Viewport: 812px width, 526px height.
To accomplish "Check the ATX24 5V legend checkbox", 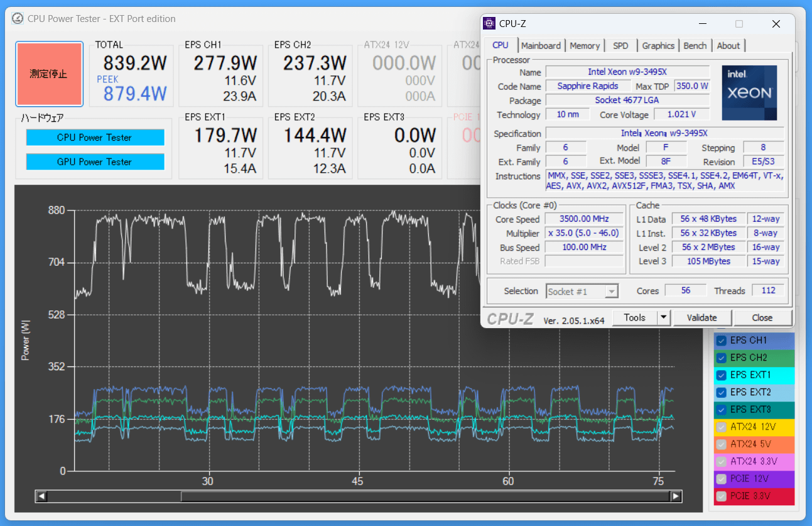I will (722, 444).
